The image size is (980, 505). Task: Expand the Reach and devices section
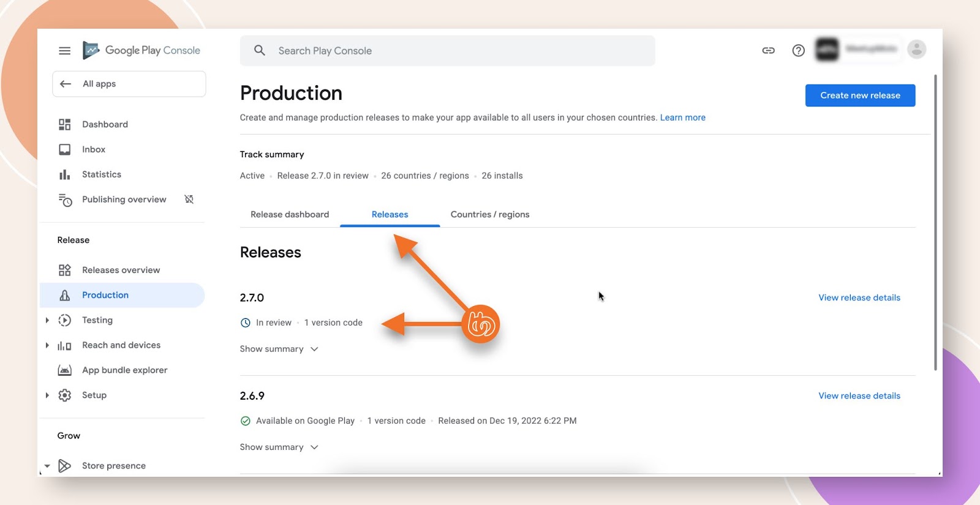click(47, 345)
